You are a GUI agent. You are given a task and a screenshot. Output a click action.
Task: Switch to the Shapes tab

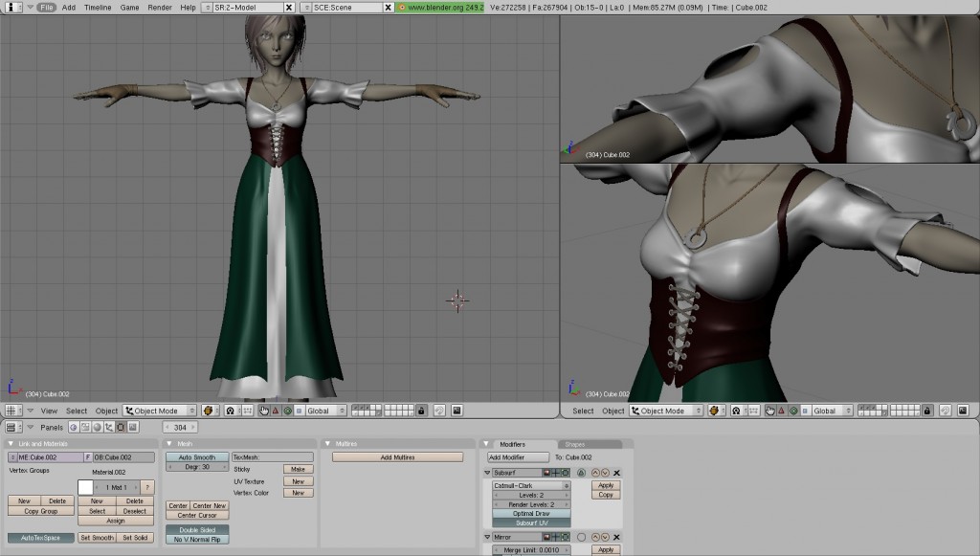pyautogui.click(x=575, y=444)
